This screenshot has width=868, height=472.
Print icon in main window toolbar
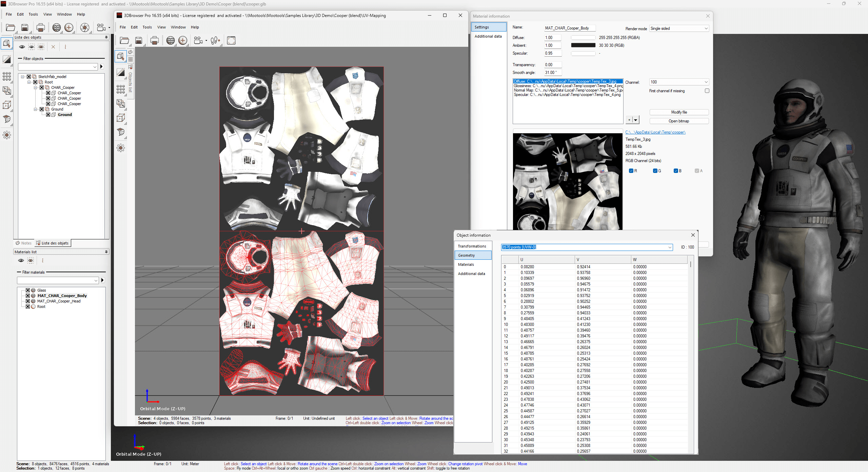(x=40, y=27)
